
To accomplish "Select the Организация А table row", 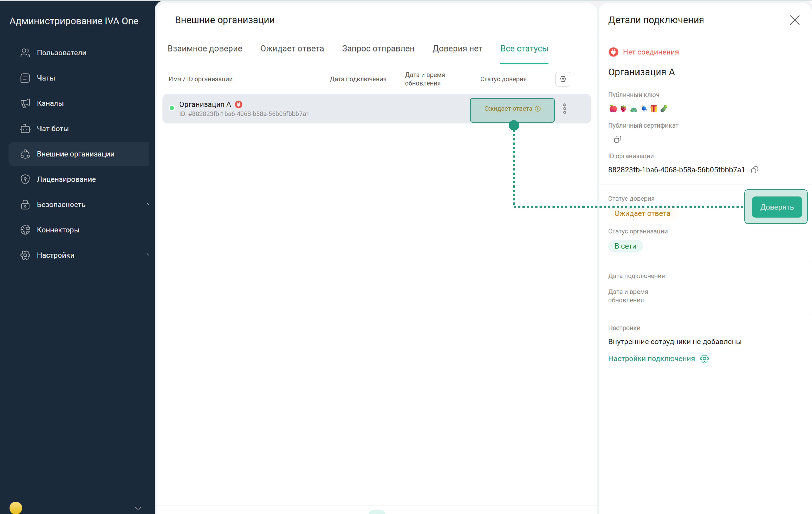I will click(x=371, y=109).
